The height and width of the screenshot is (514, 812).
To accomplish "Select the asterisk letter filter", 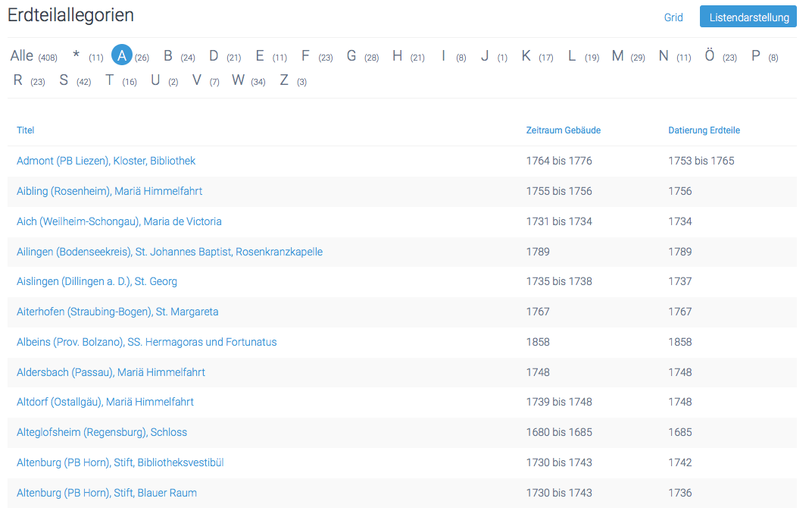I will point(76,56).
